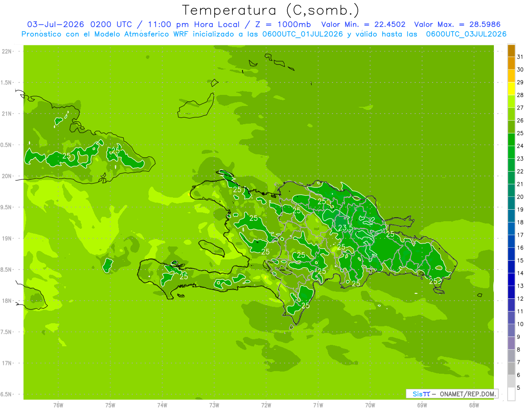Click the 17N latitude axis label
This screenshot has width=532, height=411.
[x=8, y=363]
